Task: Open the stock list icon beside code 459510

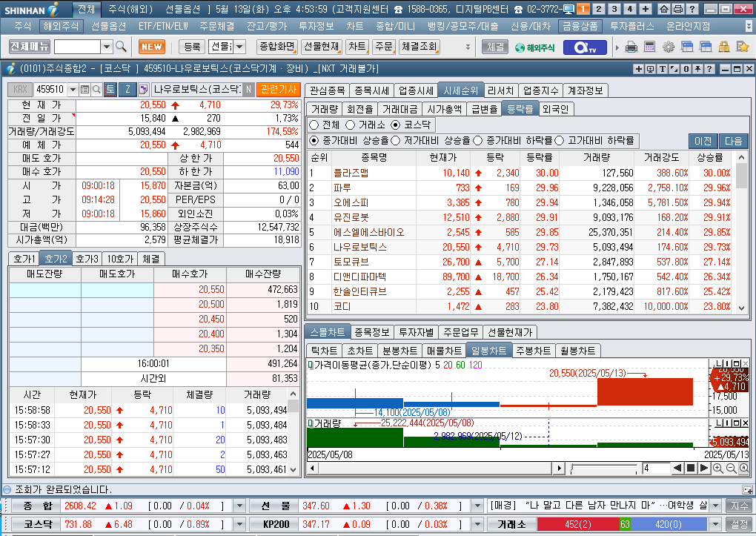Action: click(84, 89)
